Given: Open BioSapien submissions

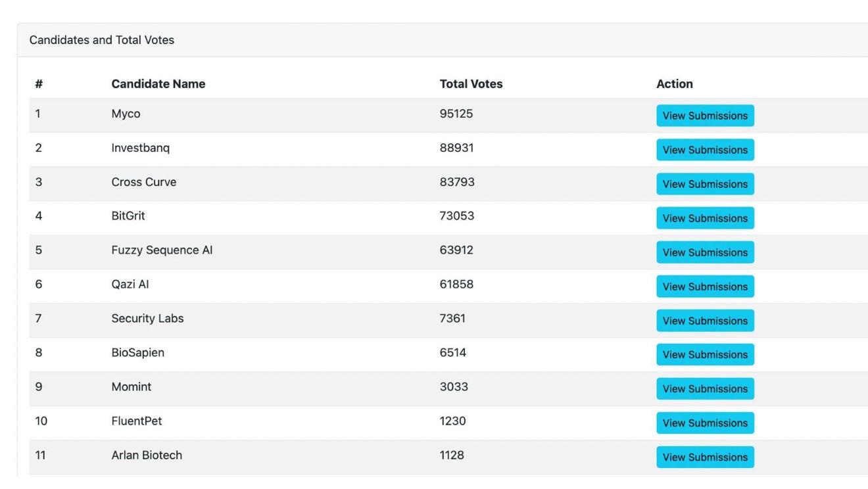Looking at the screenshot, I should [x=705, y=355].
